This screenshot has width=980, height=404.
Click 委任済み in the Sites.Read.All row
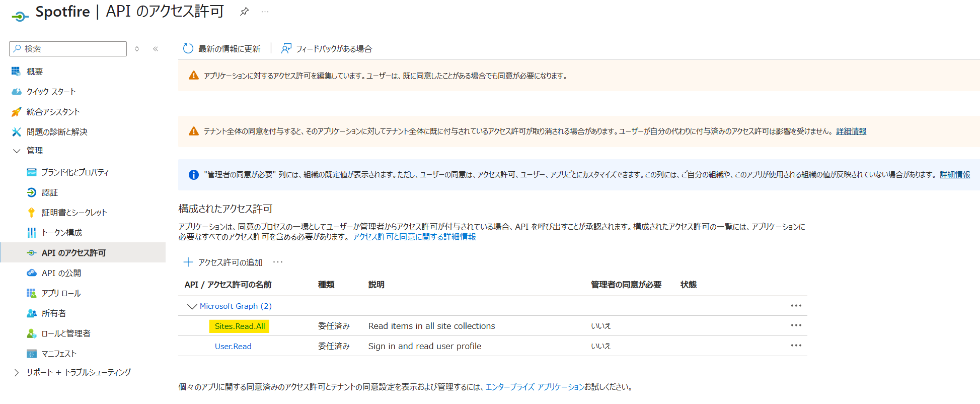coord(334,326)
